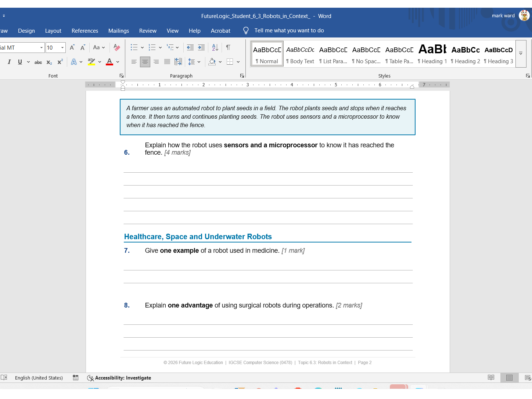Open Paragraph dialog launcher
The height and width of the screenshot is (399, 532).
point(242,76)
